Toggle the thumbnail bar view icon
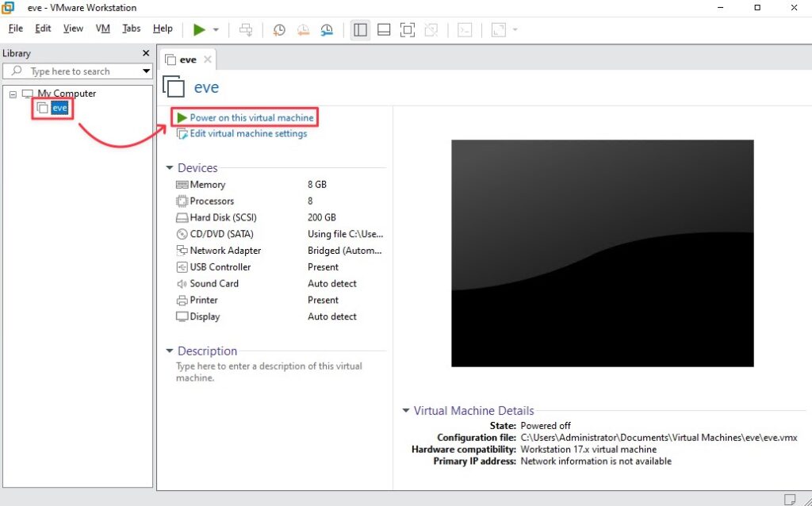Image resolution: width=812 pixels, height=506 pixels. [x=384, y=30]
